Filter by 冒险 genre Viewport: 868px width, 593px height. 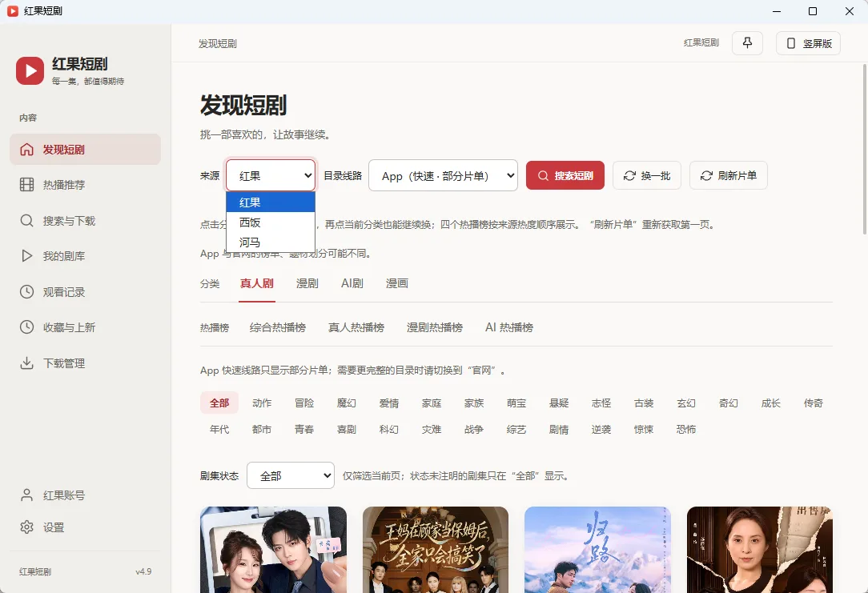(304, 403)
